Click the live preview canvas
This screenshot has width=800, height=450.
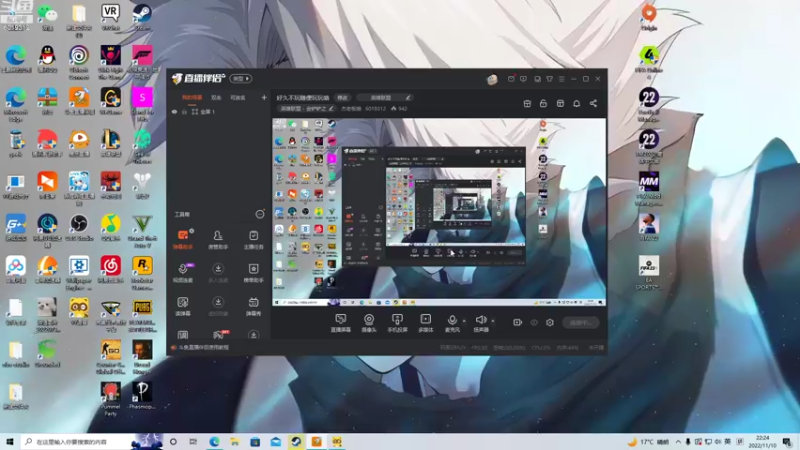(x=439, y=212)
